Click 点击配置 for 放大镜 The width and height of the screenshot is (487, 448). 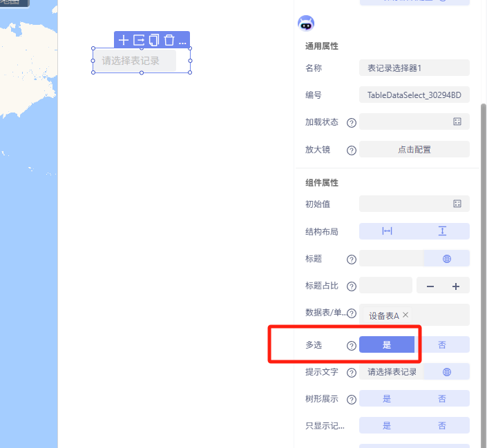pos(414,150)
